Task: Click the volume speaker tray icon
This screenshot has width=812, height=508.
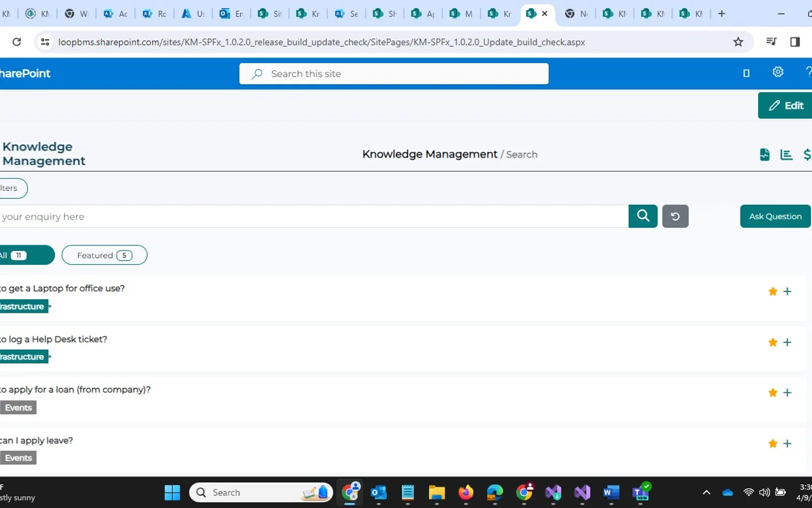Action: (764, 492)
